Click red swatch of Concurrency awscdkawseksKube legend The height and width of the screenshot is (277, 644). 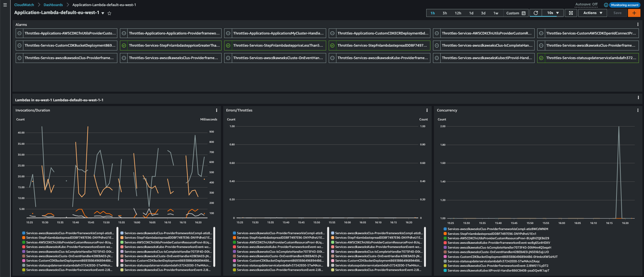pyautogui.click(x=445, y=243)
